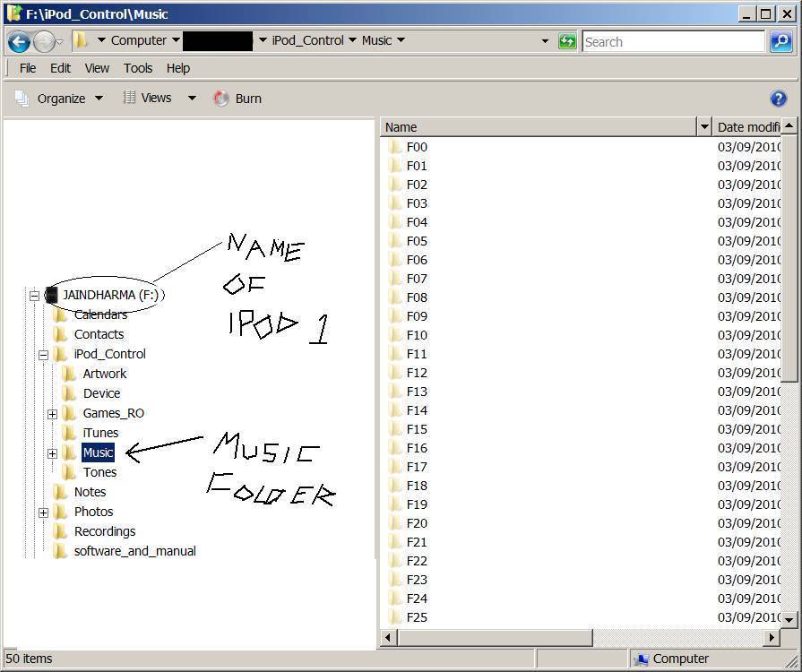The height and width of the screenshot is (672, 802).
Task: Click the Refresh icon beside address bar
Action: coord(567,41)
